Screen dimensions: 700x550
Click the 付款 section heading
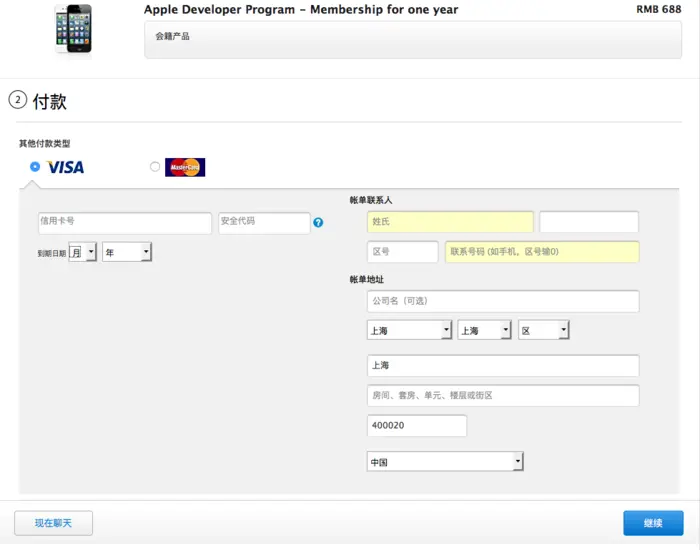click(x=50, y=101)
